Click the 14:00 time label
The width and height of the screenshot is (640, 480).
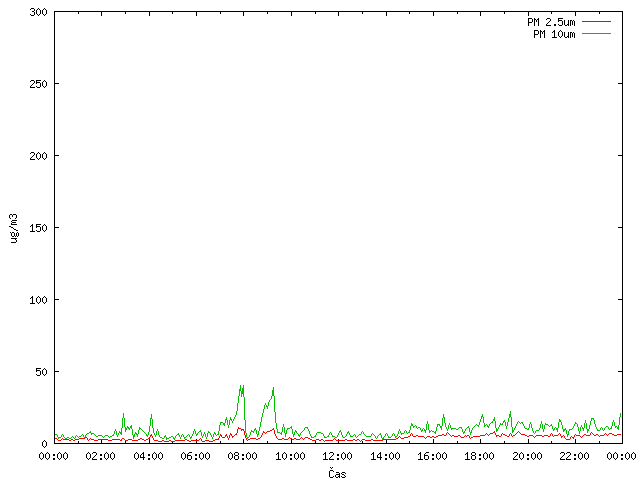click(385, 456)
